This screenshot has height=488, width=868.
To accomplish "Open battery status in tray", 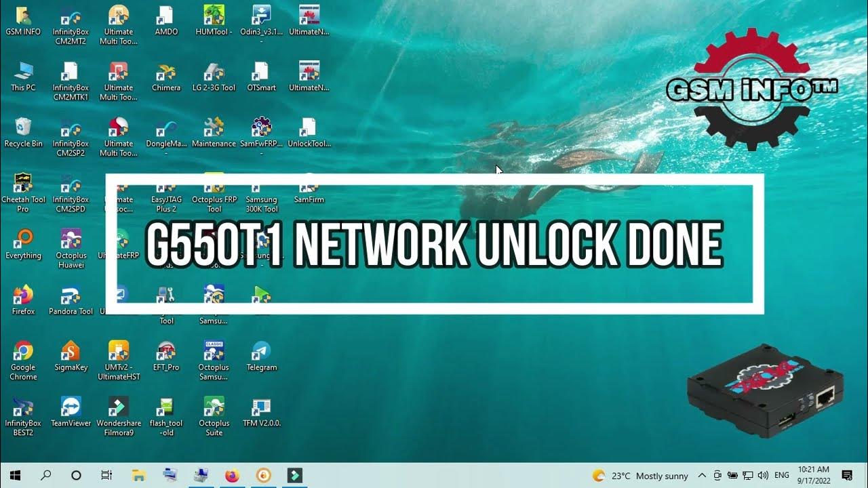I will pyautogui.click(x=732, y=476).
